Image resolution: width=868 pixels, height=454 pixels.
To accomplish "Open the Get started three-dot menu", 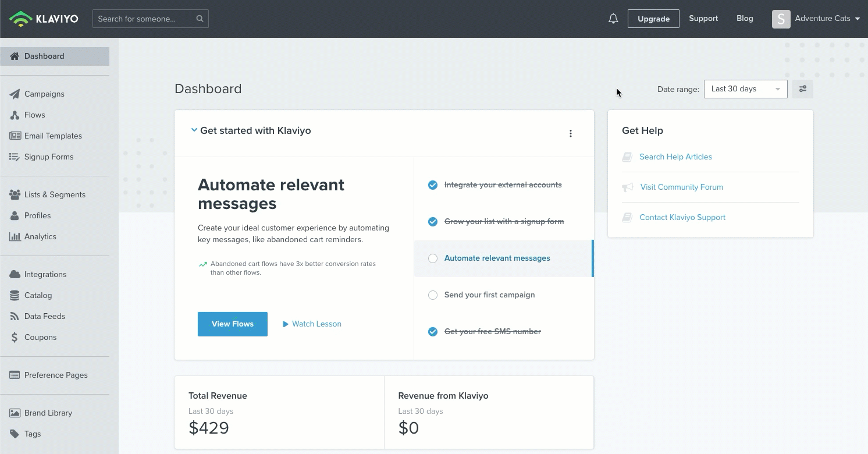I will (x=571, y=133).
